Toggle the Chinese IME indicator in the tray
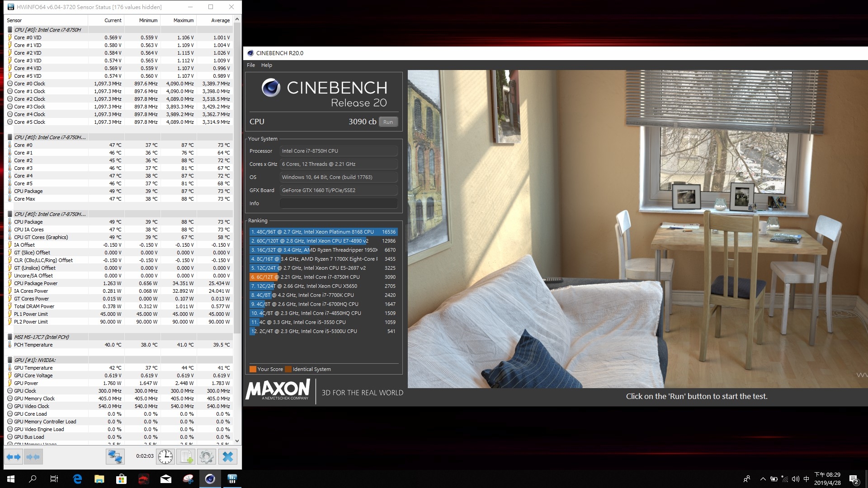 coord(807,479)
